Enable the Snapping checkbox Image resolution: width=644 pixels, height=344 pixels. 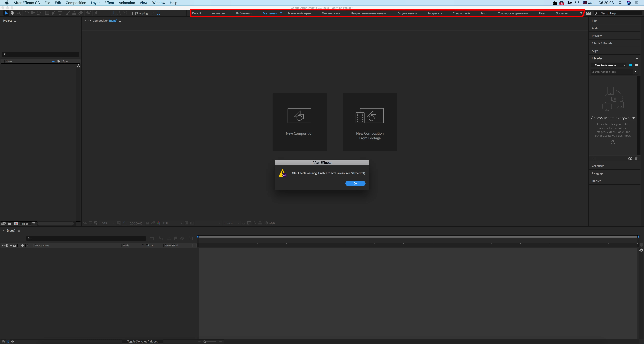coord(134,13)
